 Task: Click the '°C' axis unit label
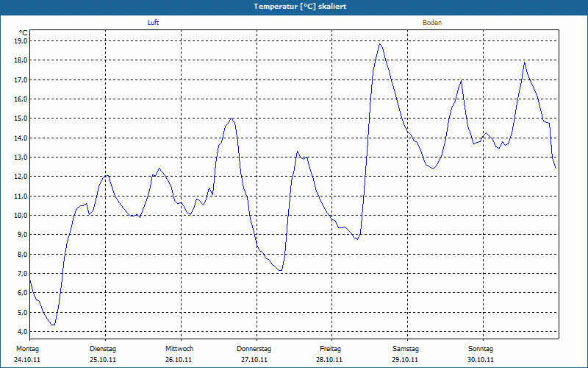(x=24, y=33)
